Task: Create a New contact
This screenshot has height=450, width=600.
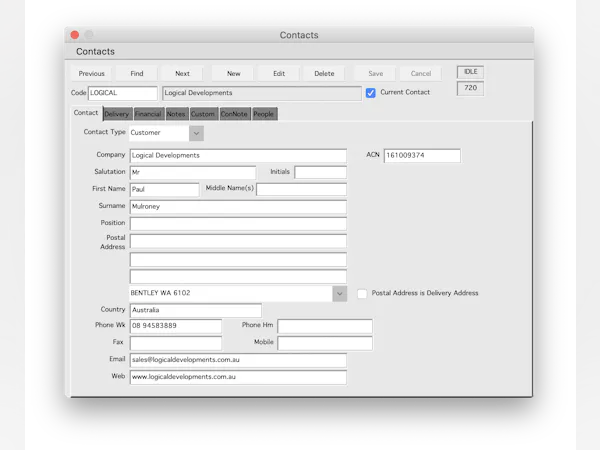Action: tap(233, 73)
